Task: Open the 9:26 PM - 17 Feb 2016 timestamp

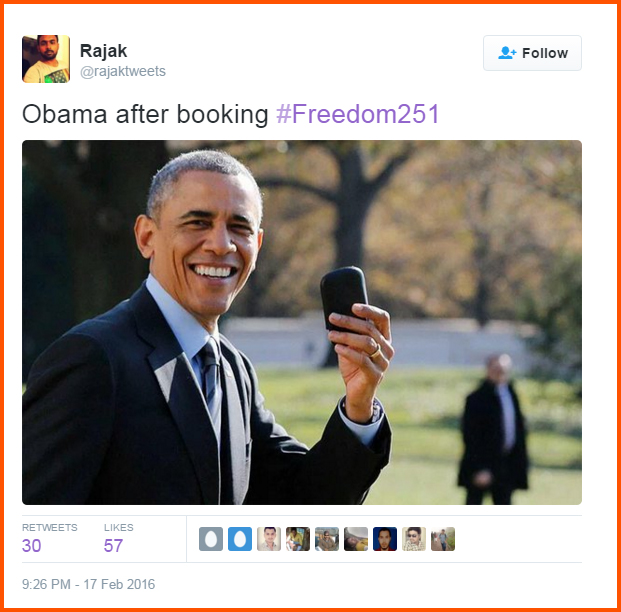Action: tap(88, 584)
